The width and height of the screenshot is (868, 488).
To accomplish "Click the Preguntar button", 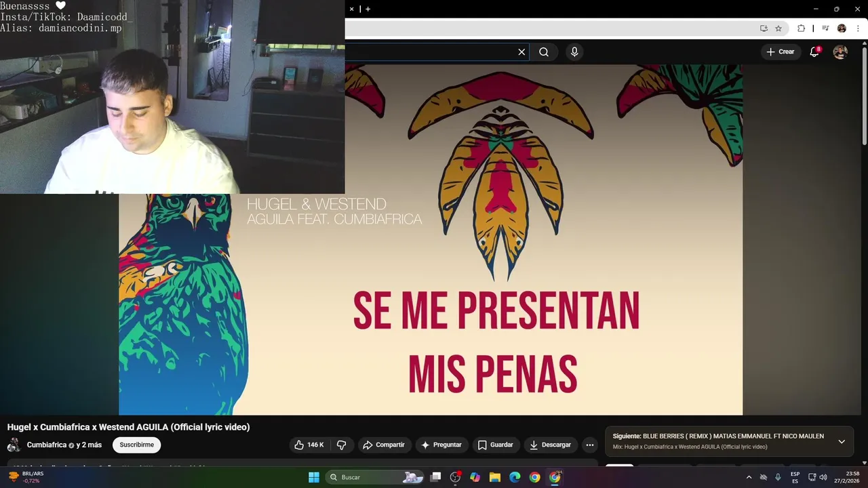I will coord(441,445).
